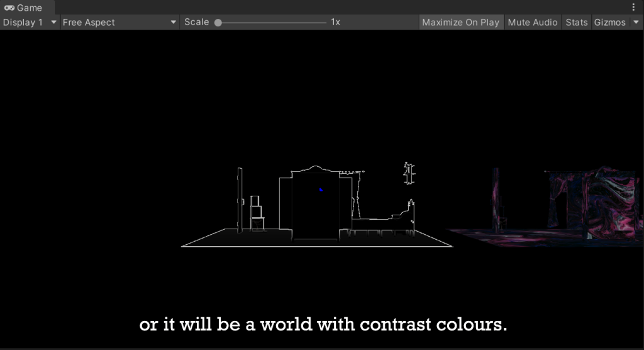Screen dimensions: 644x350
Task: Click the 1x scale value
Action: 336,22
